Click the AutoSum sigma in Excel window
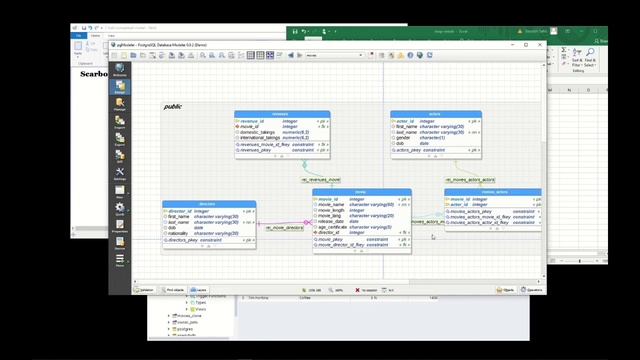The image size is (640, 360). click(563, 50)
